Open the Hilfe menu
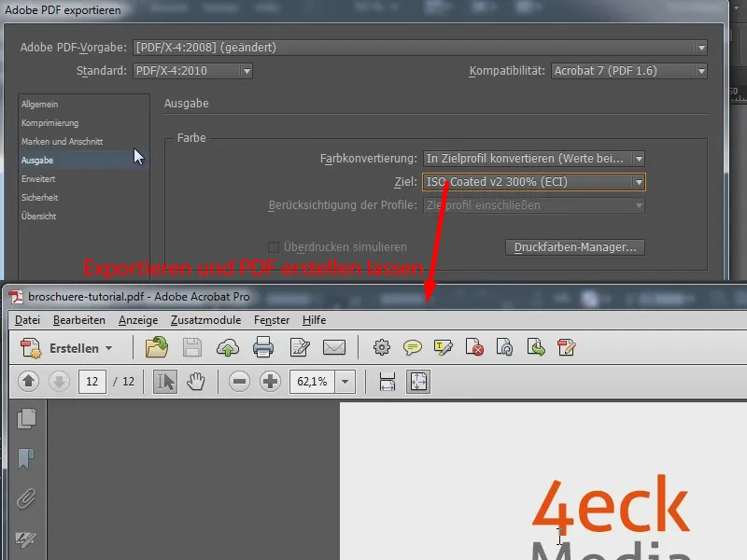747x560 pixels. [x=314, y=320]
